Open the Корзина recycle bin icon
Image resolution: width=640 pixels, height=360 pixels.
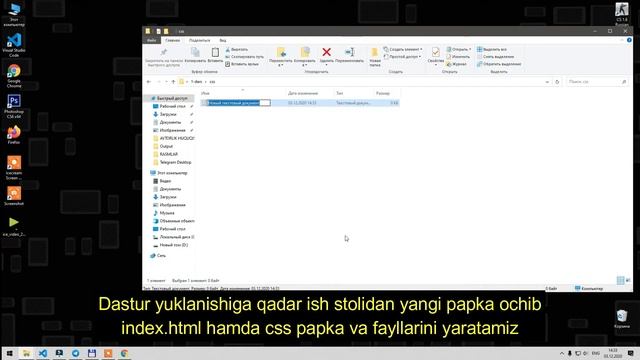[x=622, y=319]
